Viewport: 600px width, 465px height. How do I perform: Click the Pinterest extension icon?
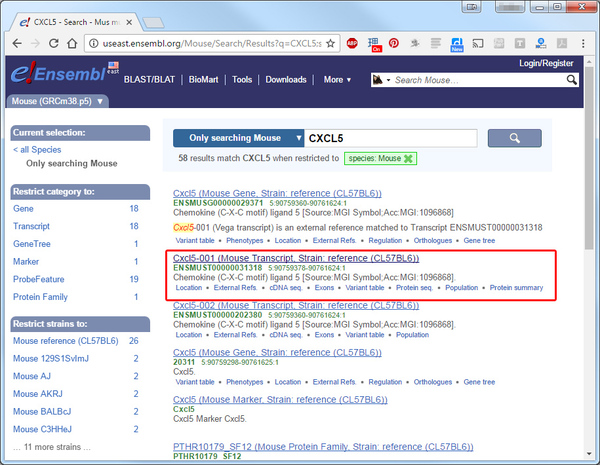pyautogui.click(x=394, y=43)
